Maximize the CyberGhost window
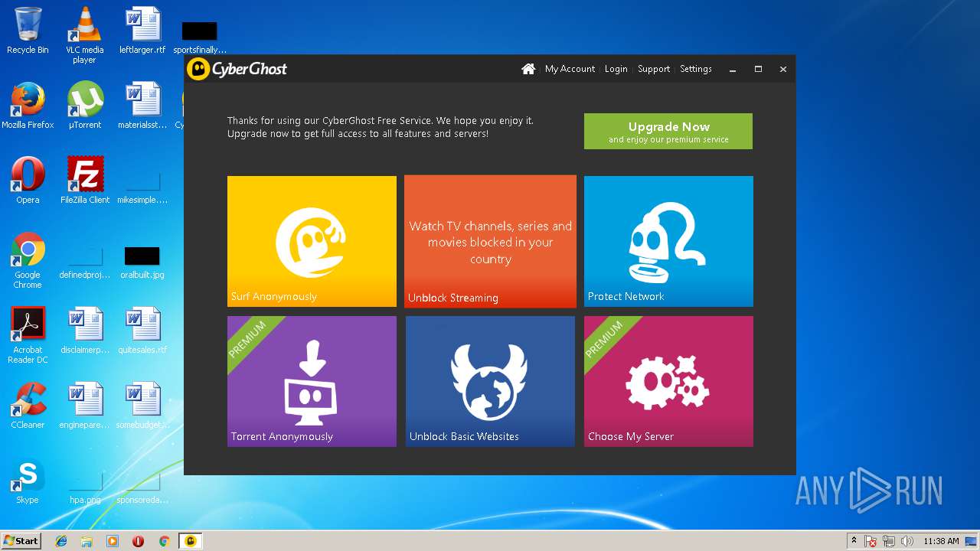 758,69
